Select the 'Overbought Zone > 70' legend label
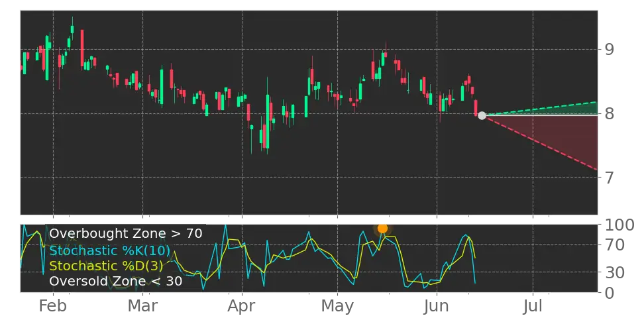The width and height of the screenshot is (644, 322). (126, 234)
